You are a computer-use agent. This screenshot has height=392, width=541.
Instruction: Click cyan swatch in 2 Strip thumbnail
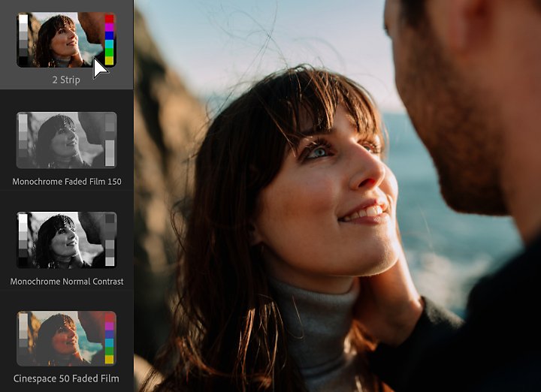(x=110, y=44)
